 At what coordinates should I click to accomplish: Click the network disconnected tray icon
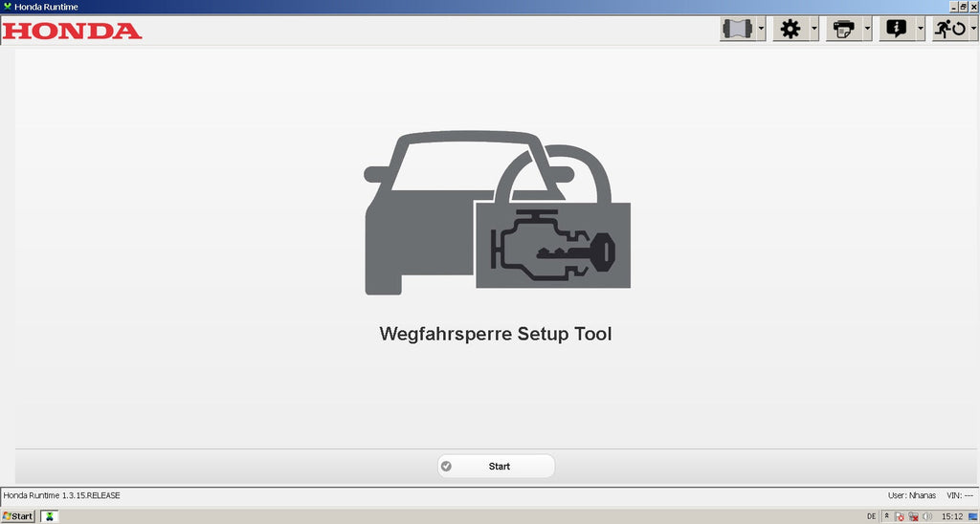[x=913, y=516]
